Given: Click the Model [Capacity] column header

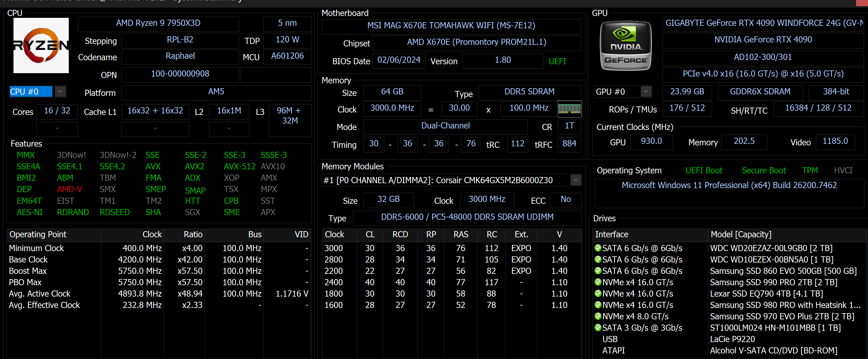Looking at the screenshot, I should point(741,234).
